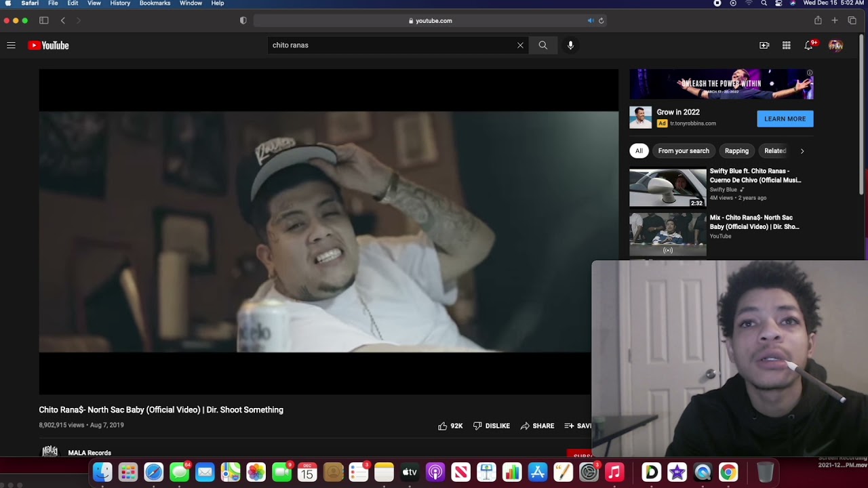
Task: Reload the page in Safari
Action: (x=601, y=20)
